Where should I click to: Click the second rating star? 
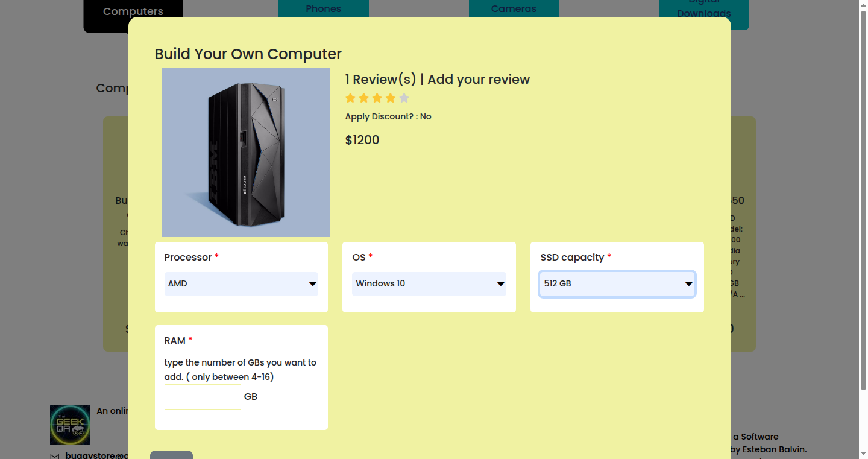pos(363,98)
